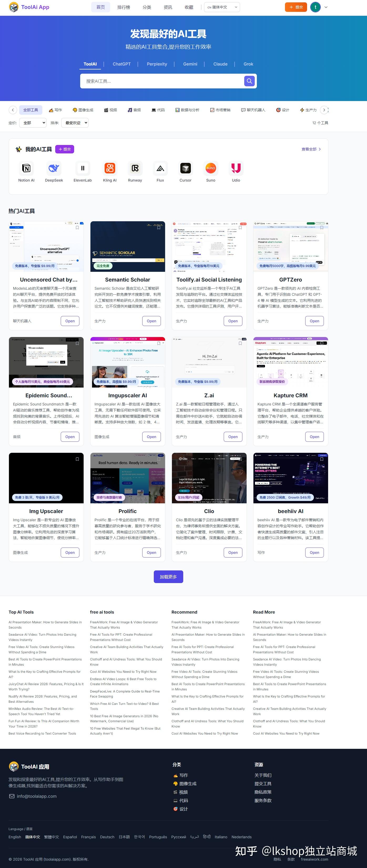The width and height of the screenshot is (367, 868).
Task: Open the 资讯 nav item
Action: click(x=168, y=7)
